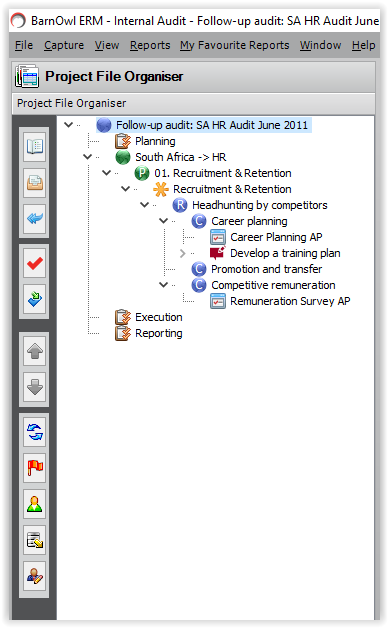
Task: Select Competitive remuneration label
Action: click(x=273, y=285)
